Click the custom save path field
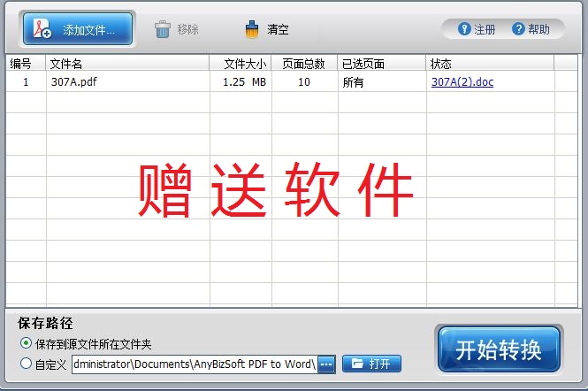Screen dimensions: 588x391 pyautogui.click(x=195, y=364)
